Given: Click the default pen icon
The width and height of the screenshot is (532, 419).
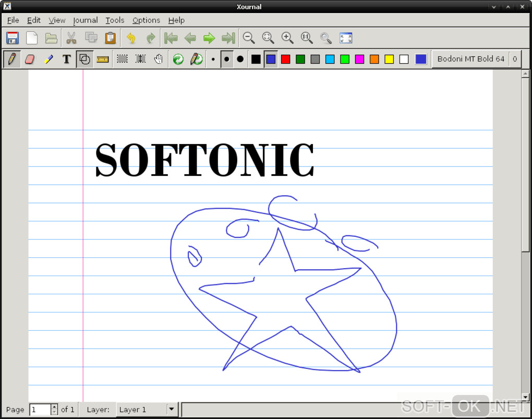Looking at the screenshot, I should point(197,59).
